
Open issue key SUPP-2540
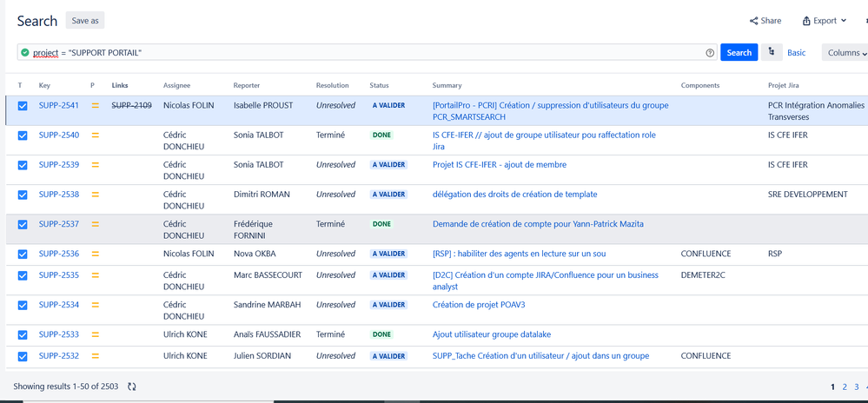59,135
